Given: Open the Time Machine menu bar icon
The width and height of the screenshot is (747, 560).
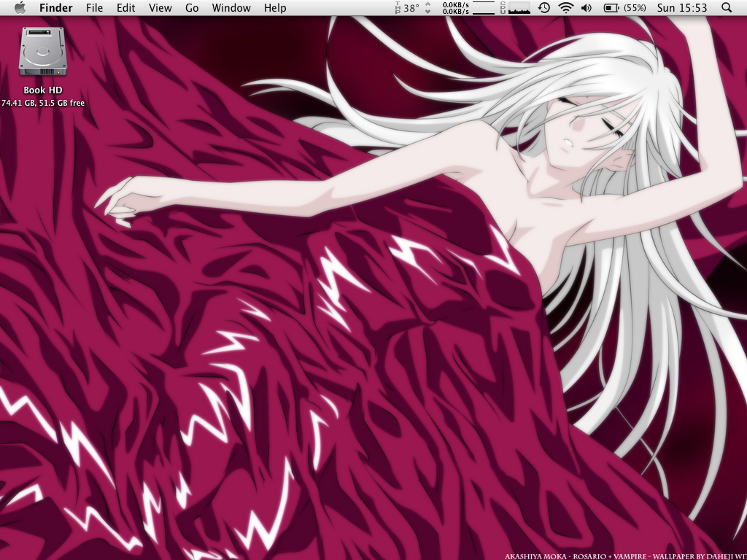Looking at the screenshot, I should pos(544,7).
